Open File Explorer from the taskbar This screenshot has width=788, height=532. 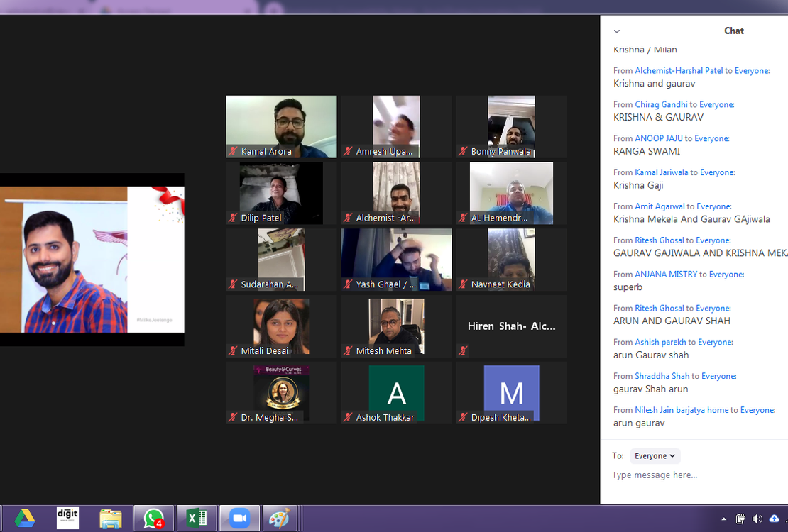pos(111,519)
